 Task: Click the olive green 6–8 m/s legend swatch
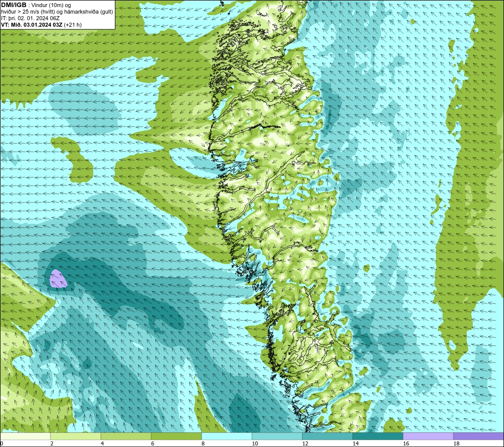tap(176, 436)
